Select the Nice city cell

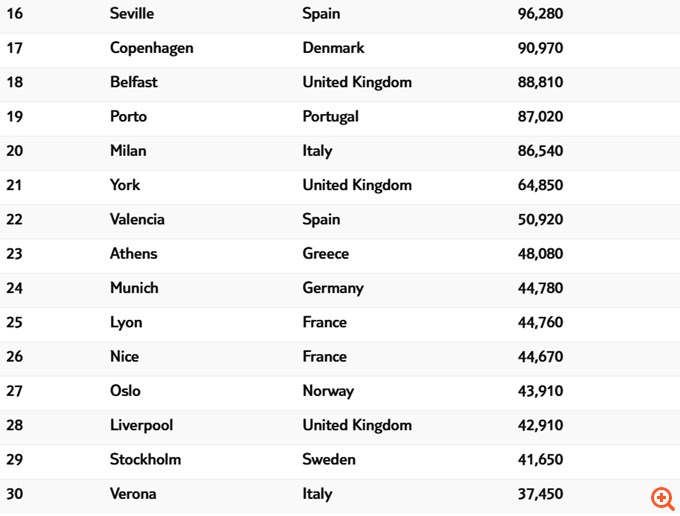[124, 357]
